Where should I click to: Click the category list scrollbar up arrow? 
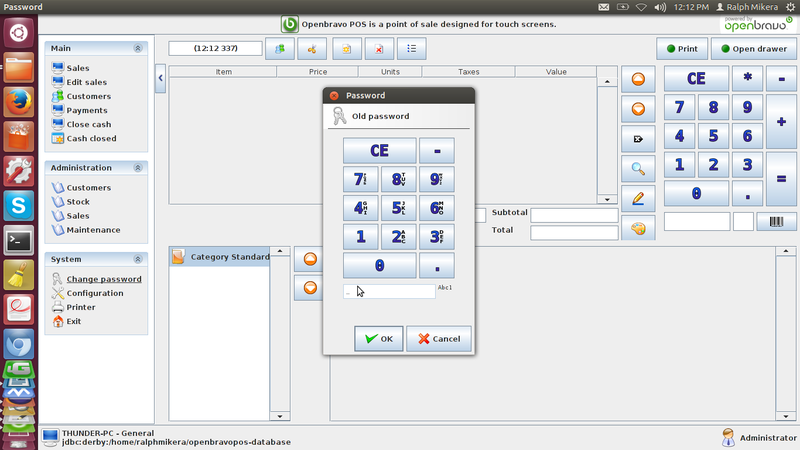point(280,251)
